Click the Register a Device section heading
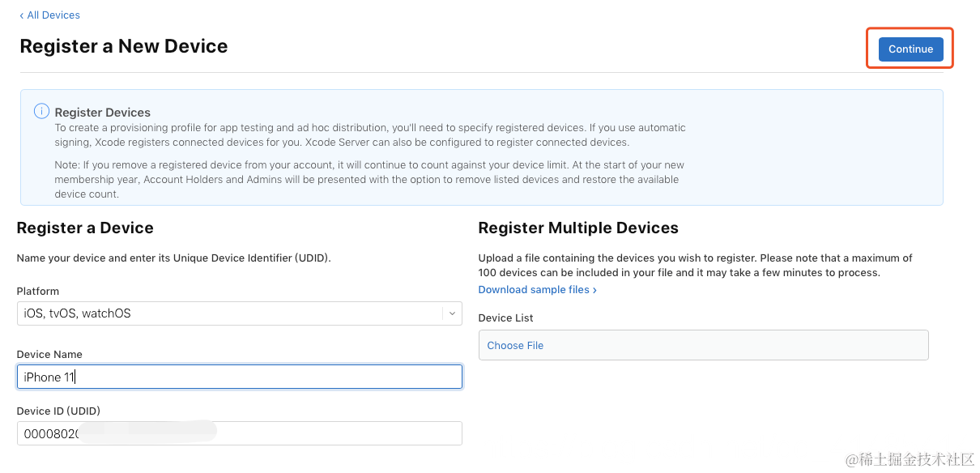 (x=85, y=228)
